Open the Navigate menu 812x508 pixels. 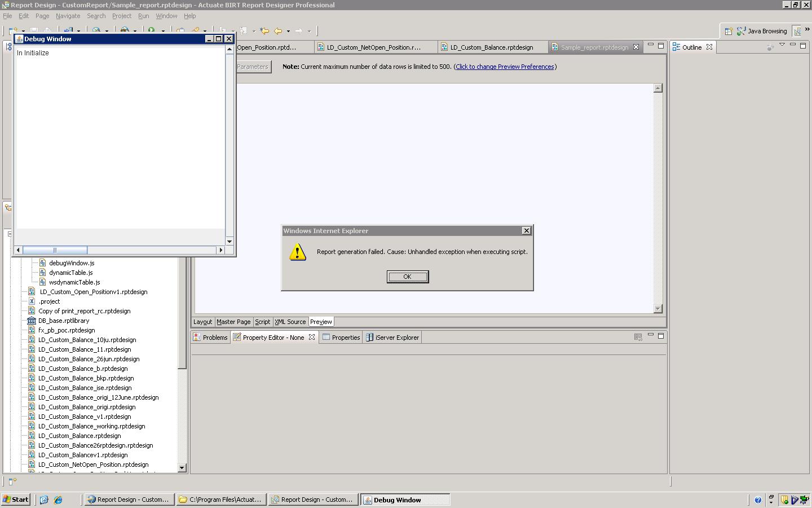coord(68,16)
